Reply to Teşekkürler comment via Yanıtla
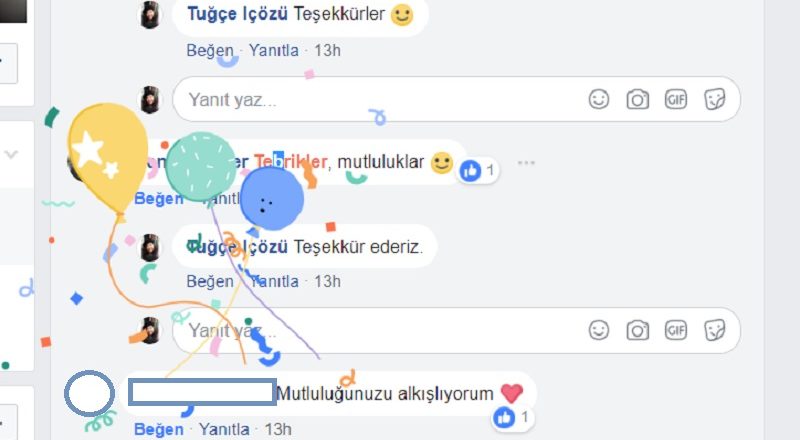 [x=273, y=51]
